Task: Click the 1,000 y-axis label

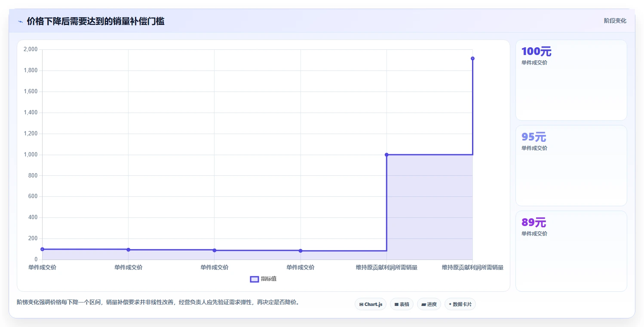Action: [x=31, y=155]
